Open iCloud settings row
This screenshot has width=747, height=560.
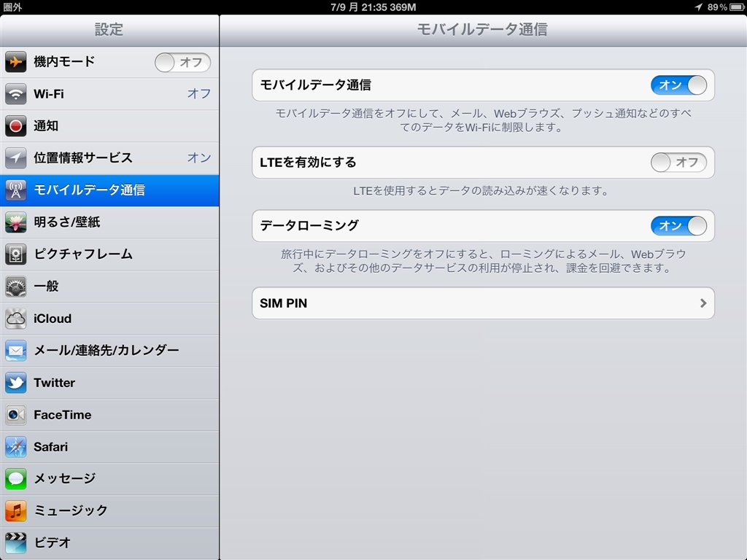(x=109, y=319)
